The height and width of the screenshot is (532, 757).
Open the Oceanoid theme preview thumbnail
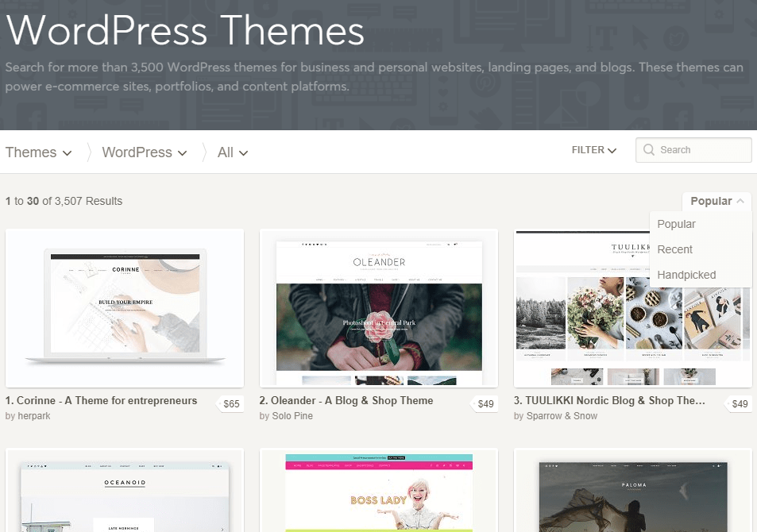pos(125,491)
